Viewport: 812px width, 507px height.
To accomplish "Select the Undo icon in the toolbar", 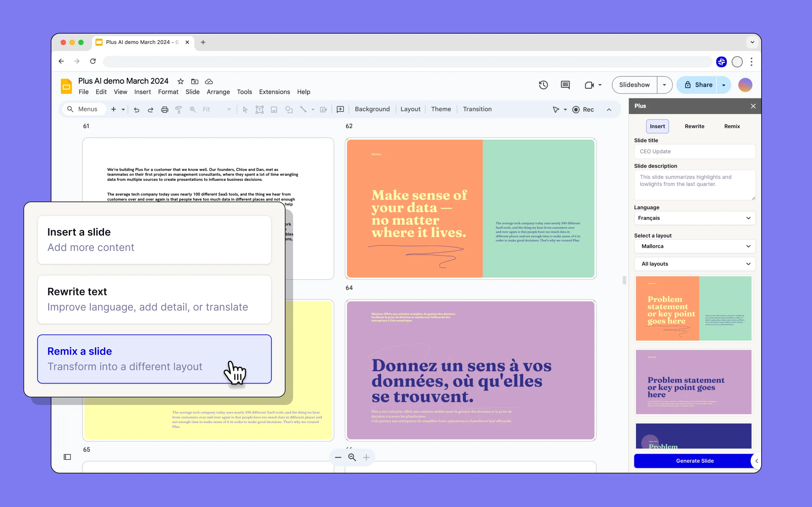I will (x=136, y=109).
